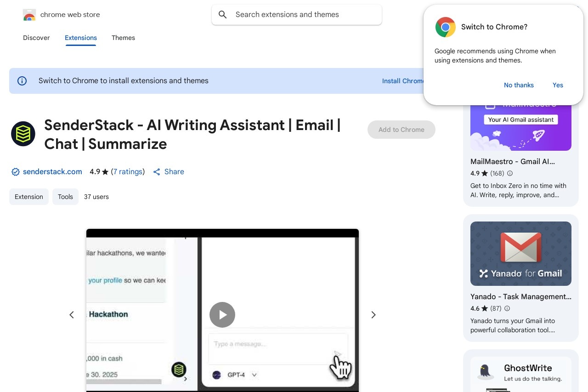This screenshot has width=588, height=392.
Task: Click the Add to Chrome button
Action: click(x=401, y=130)
